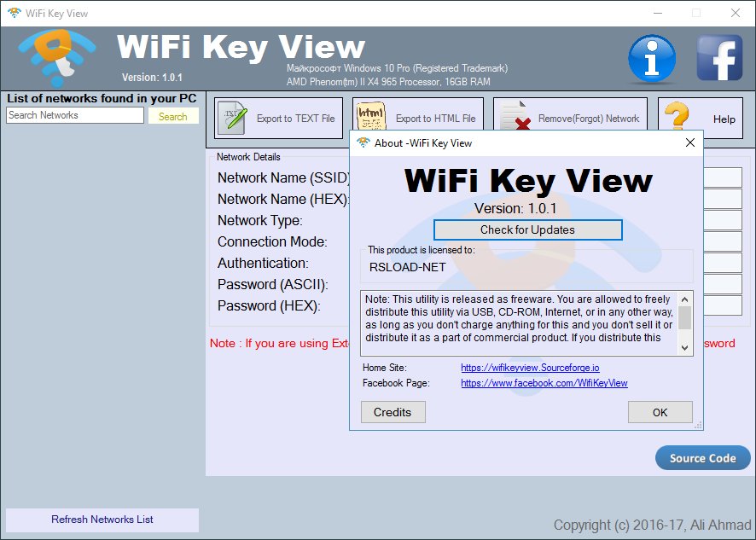Click Check for Updates button
The height and width of the screenshot is (540, 756).
coord(527,230)
